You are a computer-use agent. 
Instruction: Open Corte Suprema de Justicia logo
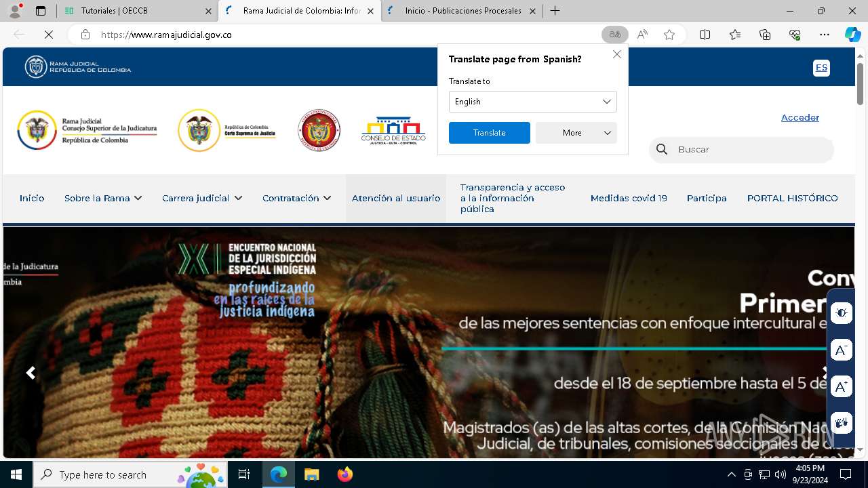coord(227,130)
